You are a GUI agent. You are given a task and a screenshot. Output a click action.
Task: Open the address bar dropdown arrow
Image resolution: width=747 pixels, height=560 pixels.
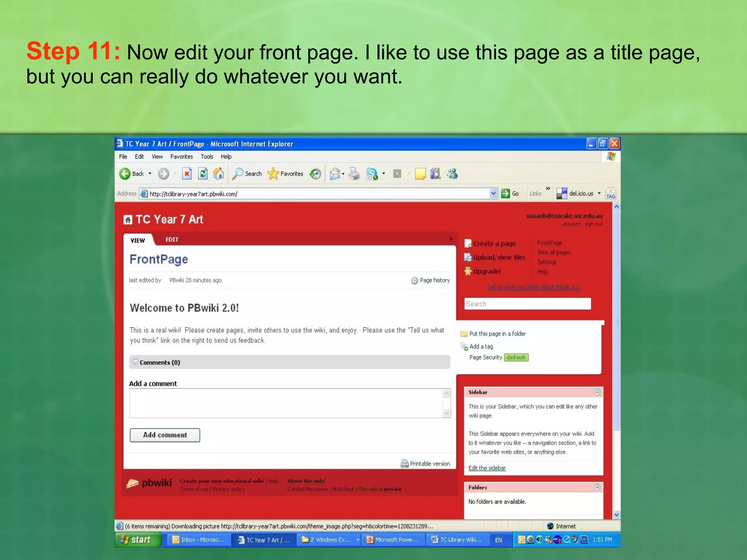pos(494,194)
